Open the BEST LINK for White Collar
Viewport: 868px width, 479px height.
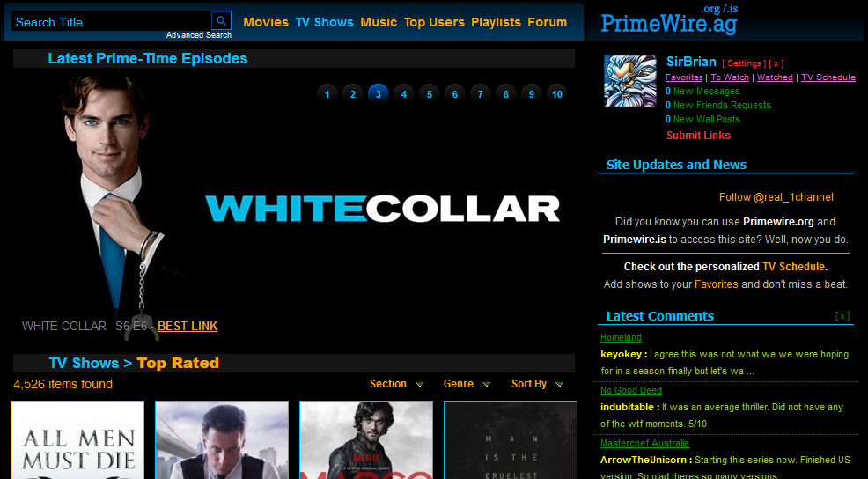pos(188,326)
